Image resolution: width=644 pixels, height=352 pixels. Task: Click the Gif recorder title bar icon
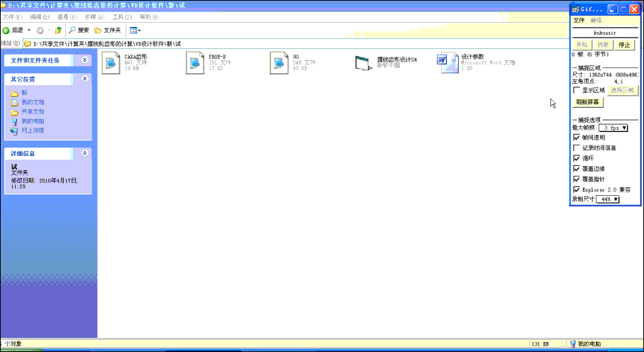pyautogui.click(x=576, y=9)
